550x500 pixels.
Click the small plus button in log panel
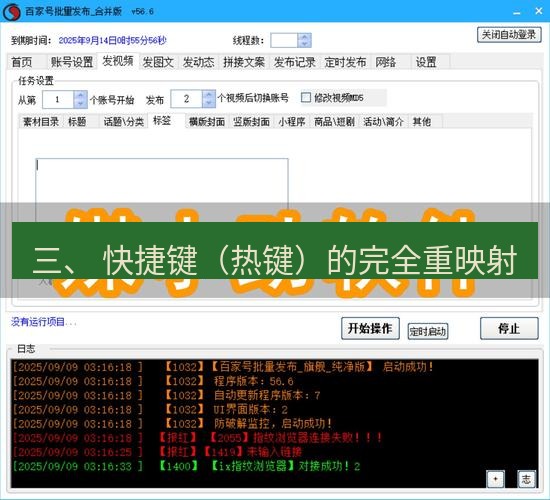[x=495, y=479]
